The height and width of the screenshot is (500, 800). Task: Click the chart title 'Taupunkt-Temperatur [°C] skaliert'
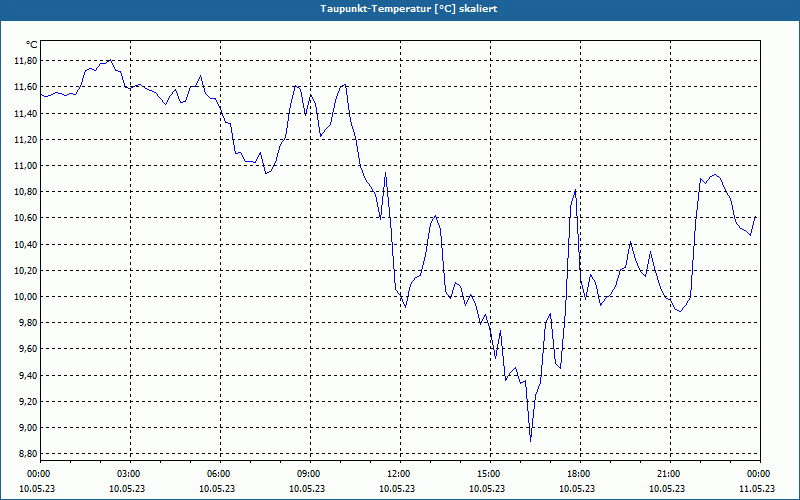coord(408,9)
